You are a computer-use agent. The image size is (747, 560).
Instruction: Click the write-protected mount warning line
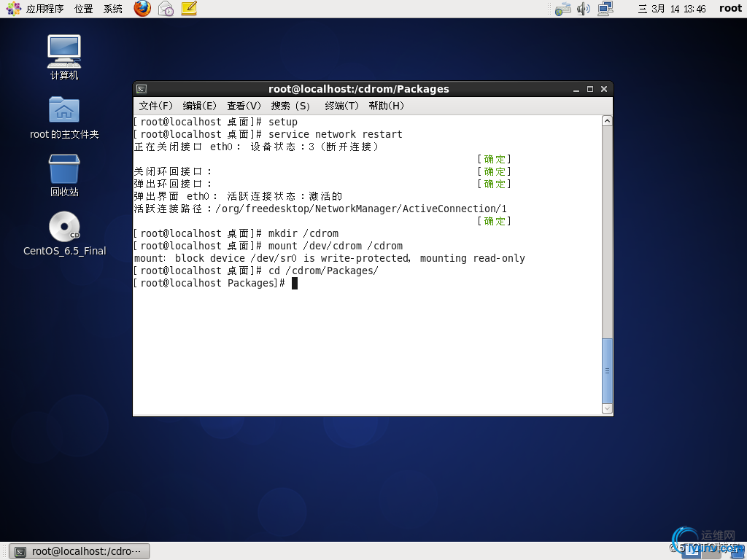(x=330, y=258)
